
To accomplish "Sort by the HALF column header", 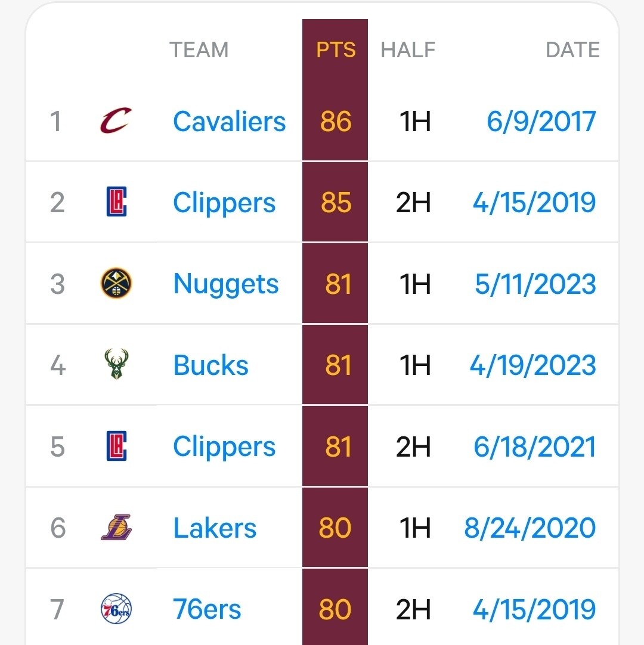I will click(x=408, y=50).
